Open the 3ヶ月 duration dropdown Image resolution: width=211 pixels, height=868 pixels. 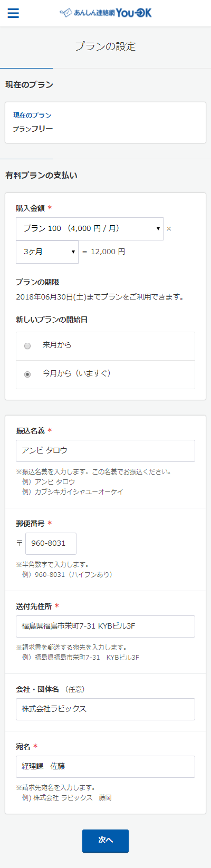(x=47, y=252)
